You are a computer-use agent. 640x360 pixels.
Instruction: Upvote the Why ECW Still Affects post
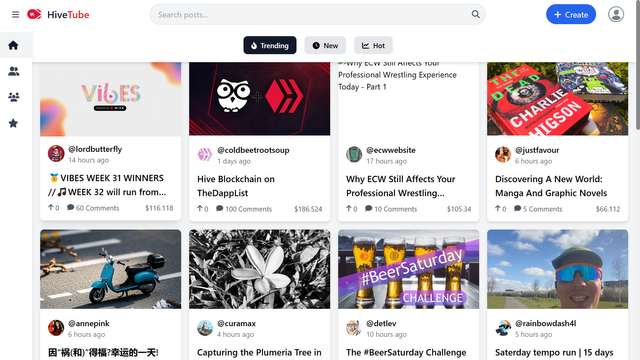click(x=349, y=209)
